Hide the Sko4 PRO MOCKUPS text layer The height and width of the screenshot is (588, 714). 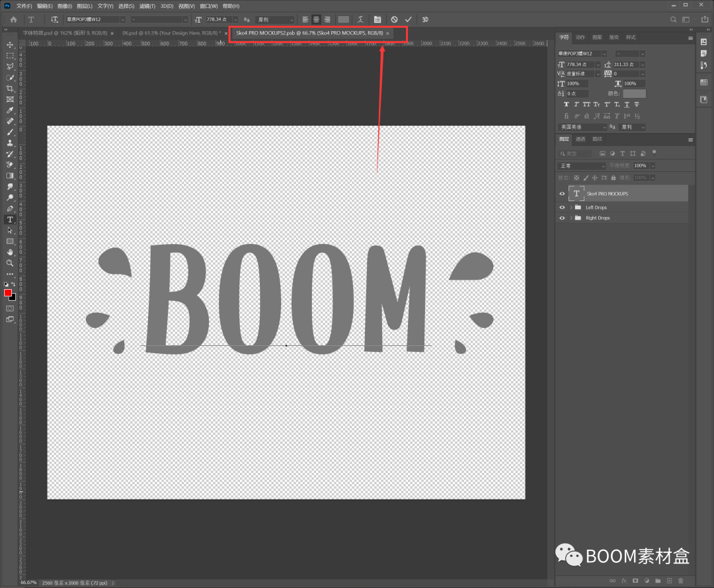[x=562, y=194]
